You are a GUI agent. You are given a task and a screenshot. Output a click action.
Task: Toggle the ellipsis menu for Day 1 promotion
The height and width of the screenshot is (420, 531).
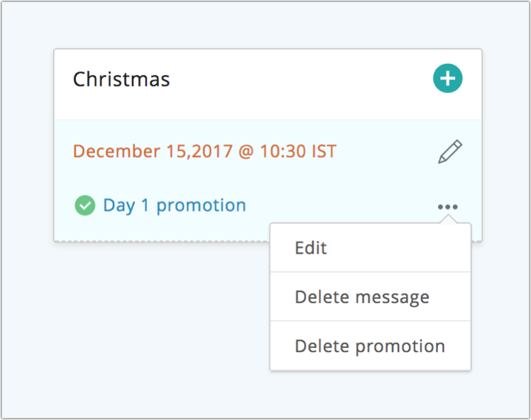point(448,206)
